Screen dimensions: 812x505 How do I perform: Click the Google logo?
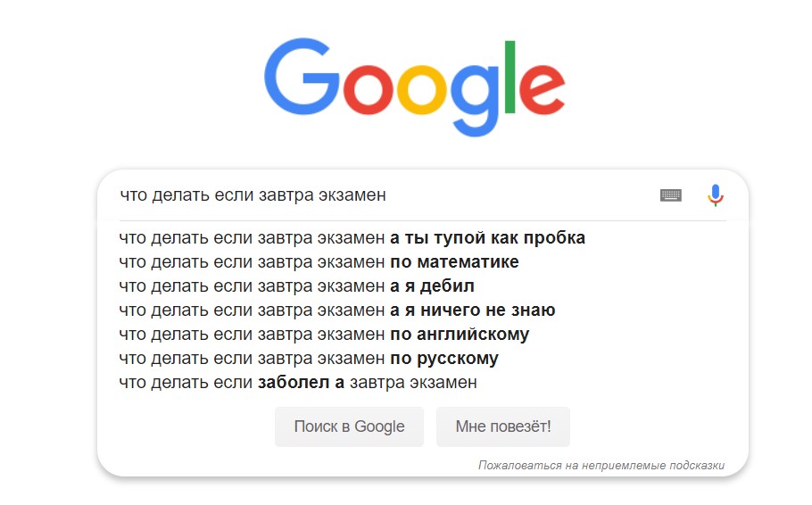(415, 85)
